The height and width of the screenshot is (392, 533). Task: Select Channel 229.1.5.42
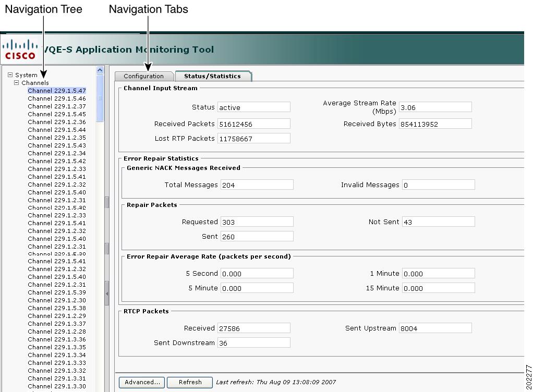point(57,161)
